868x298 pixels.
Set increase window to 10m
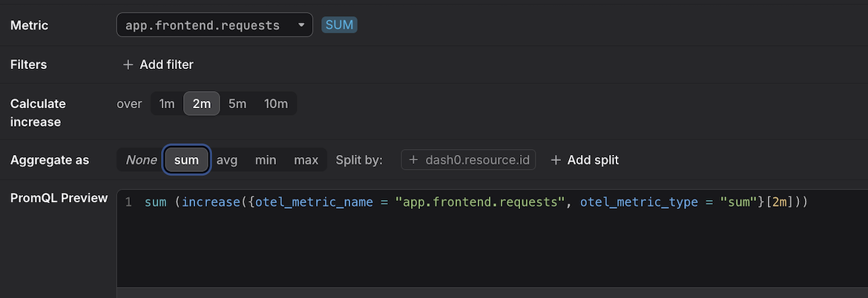[x=276, y=104]
